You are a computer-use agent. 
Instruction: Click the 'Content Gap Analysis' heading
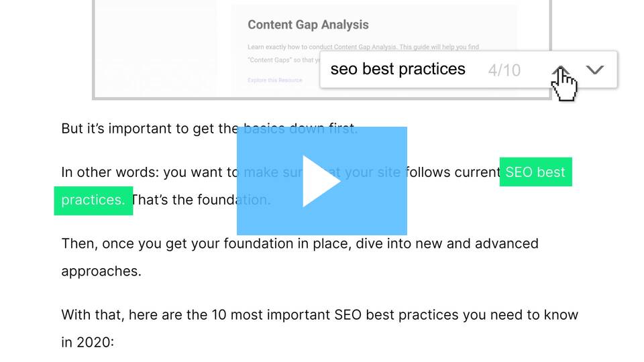(308, 25)
